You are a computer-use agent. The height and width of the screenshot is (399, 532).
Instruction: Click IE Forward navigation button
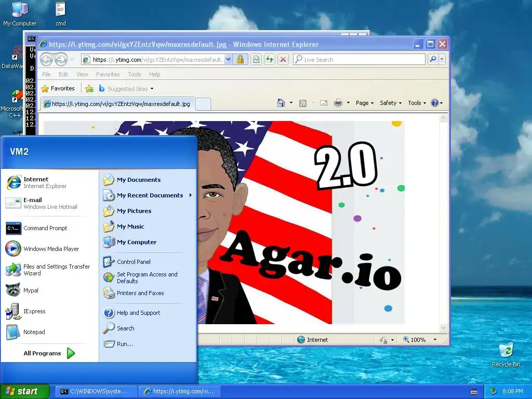(x=61, y=59)
